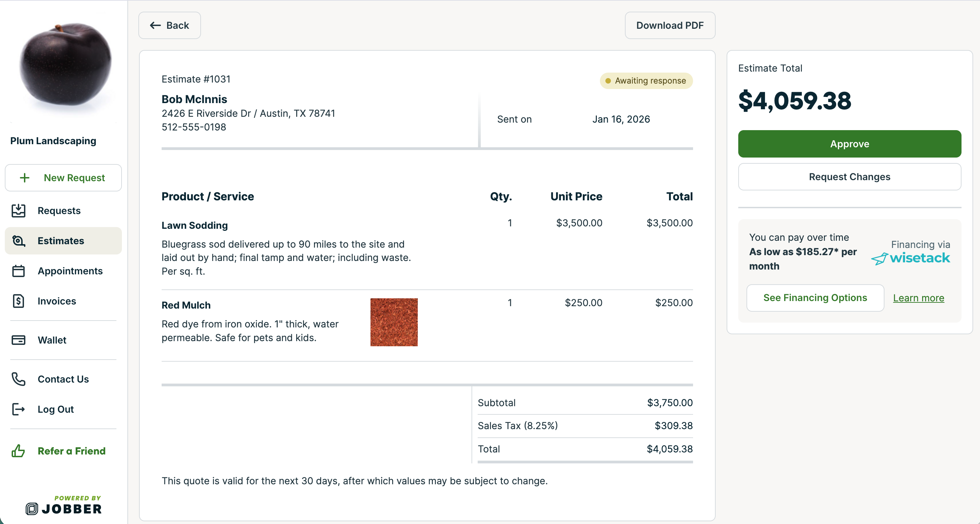Viewport: 980px width, 524px height.
Task: Go back using the Back arrow button
Action: click(169, 25)
